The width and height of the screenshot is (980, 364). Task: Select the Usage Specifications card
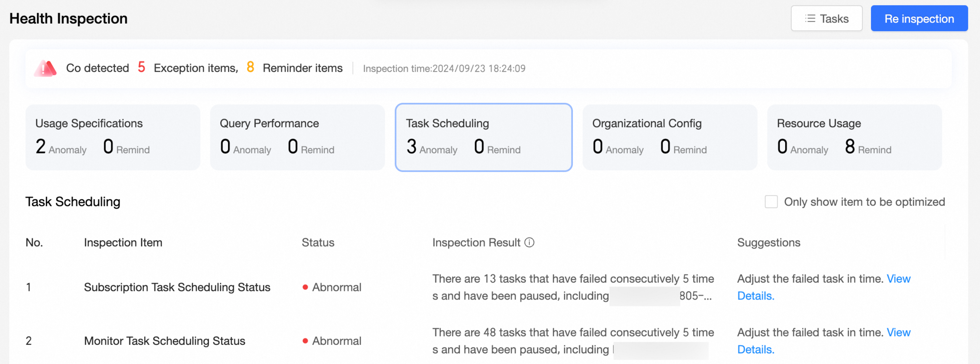(113, 137)
